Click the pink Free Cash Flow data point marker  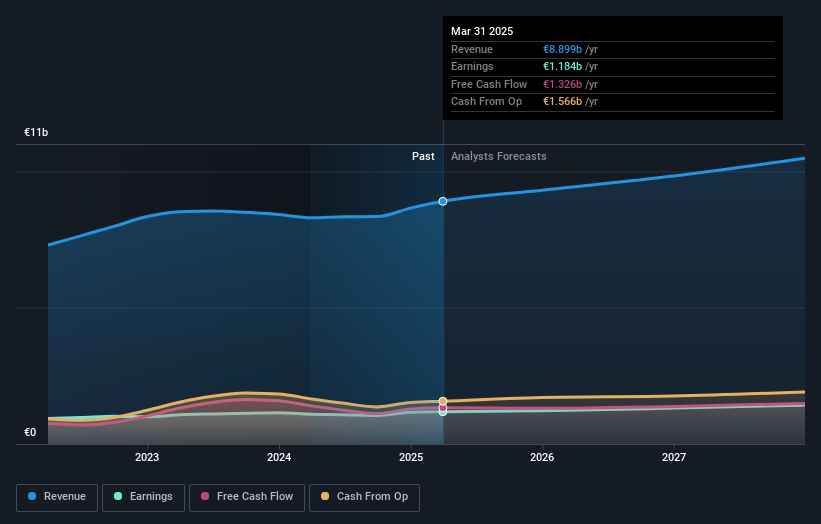[443, 408]
